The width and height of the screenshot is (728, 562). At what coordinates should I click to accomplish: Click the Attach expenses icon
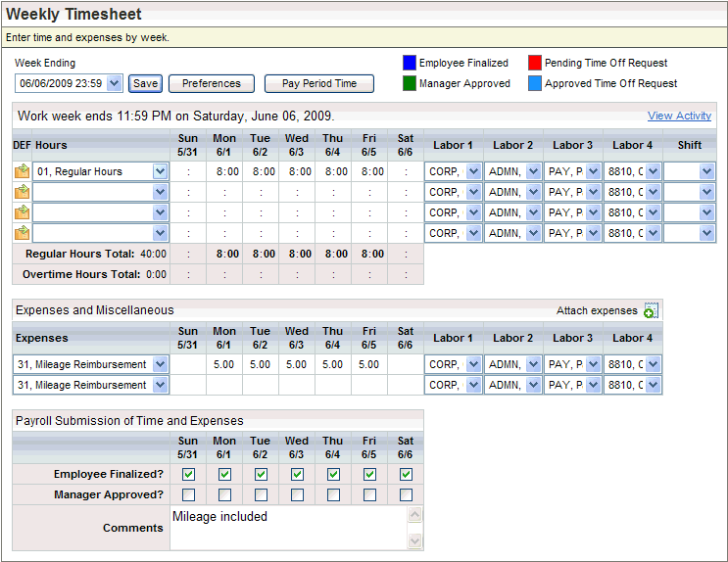[651, 310]
